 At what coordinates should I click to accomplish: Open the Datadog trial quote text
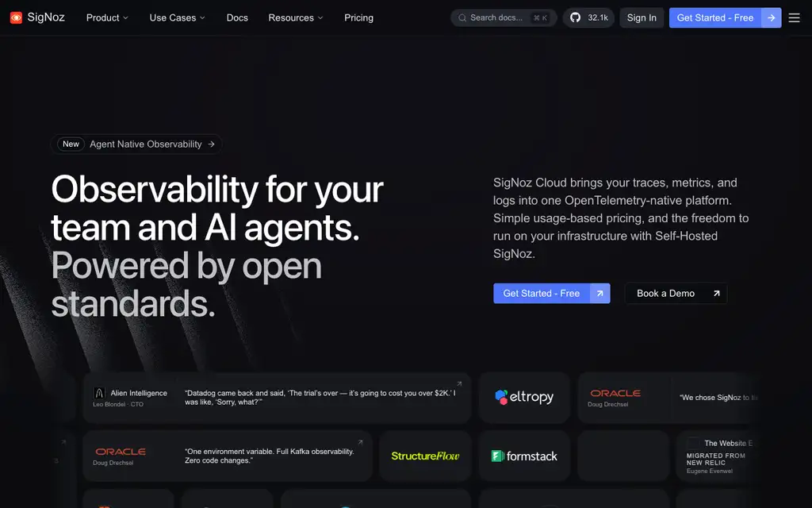(x=320, y=398)
